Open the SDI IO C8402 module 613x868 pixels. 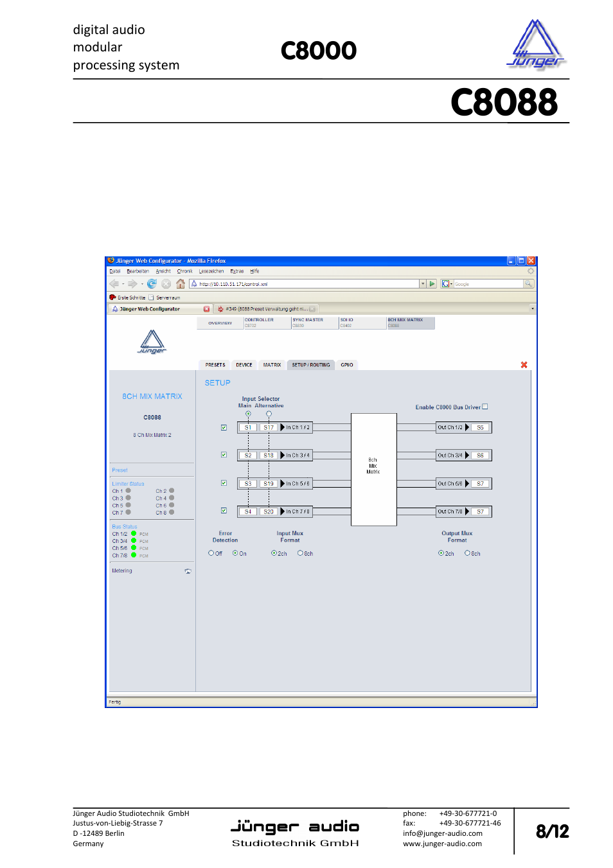[362, 323]
